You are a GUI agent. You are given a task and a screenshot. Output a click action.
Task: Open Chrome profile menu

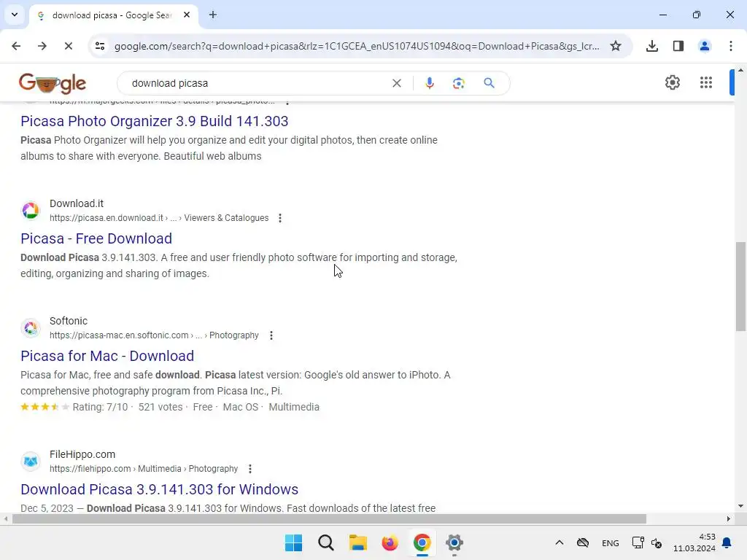pyautogui.click(x=704, y=46)
